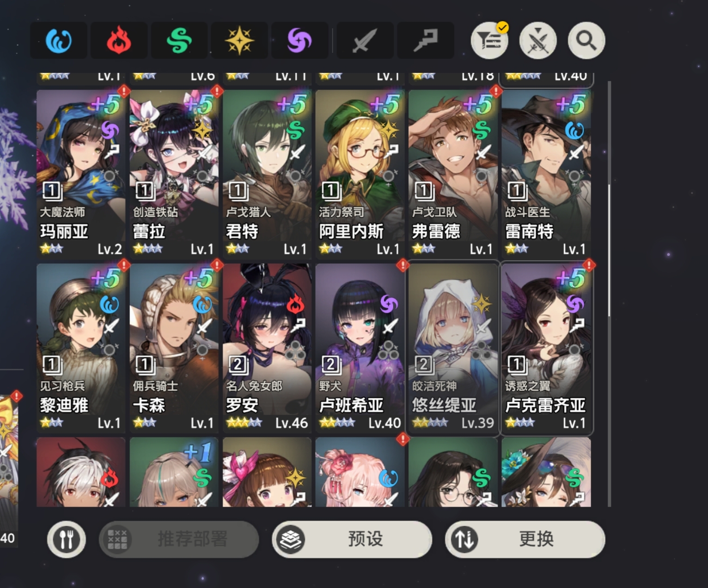The image size is (708, 588).
Task: Click the 推荐部署 recommended deploy button
Action: [179, 539]
